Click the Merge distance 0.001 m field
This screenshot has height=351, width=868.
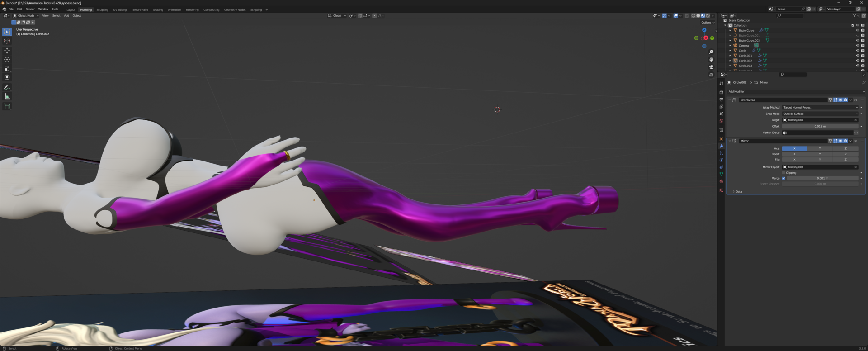pos(822,178)
